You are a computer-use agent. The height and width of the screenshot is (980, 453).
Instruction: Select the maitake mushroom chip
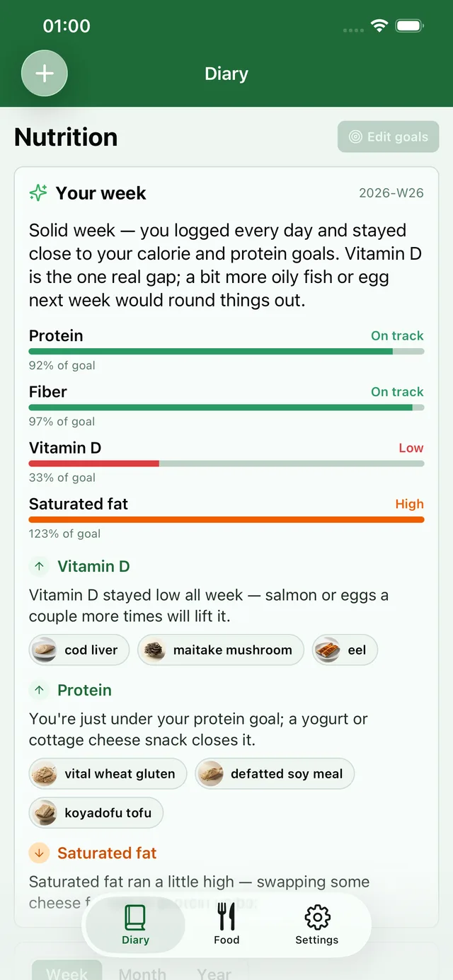tap(220, 650)
